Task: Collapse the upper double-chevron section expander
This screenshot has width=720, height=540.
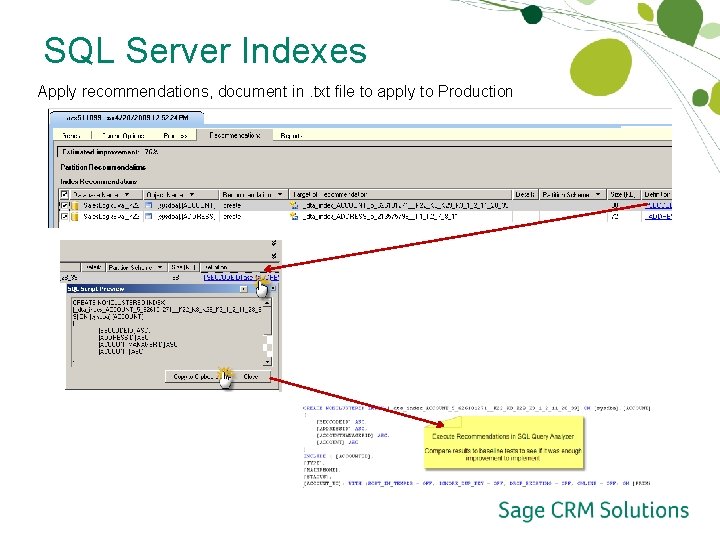Action: 274,243
